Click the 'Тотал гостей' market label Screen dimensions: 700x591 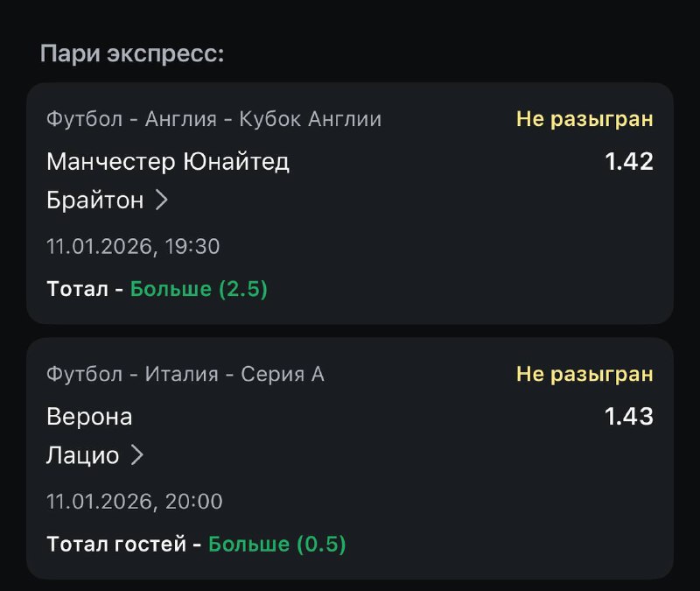(116, 544)
